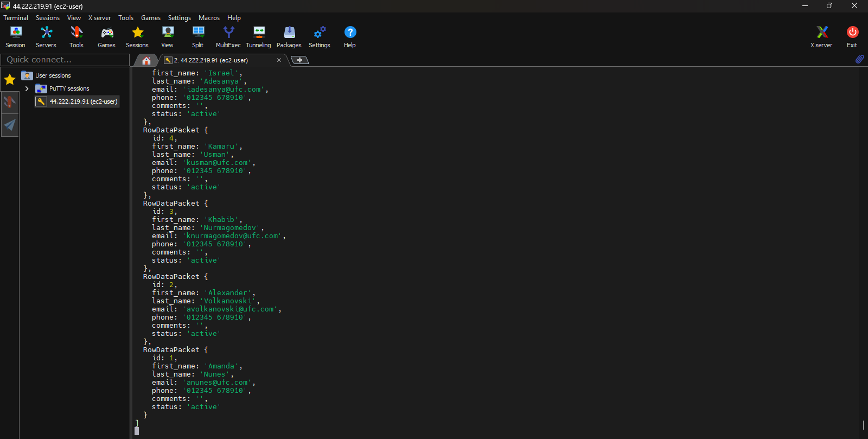Open the Help menu in menu bar

click(x=234, y=18)
